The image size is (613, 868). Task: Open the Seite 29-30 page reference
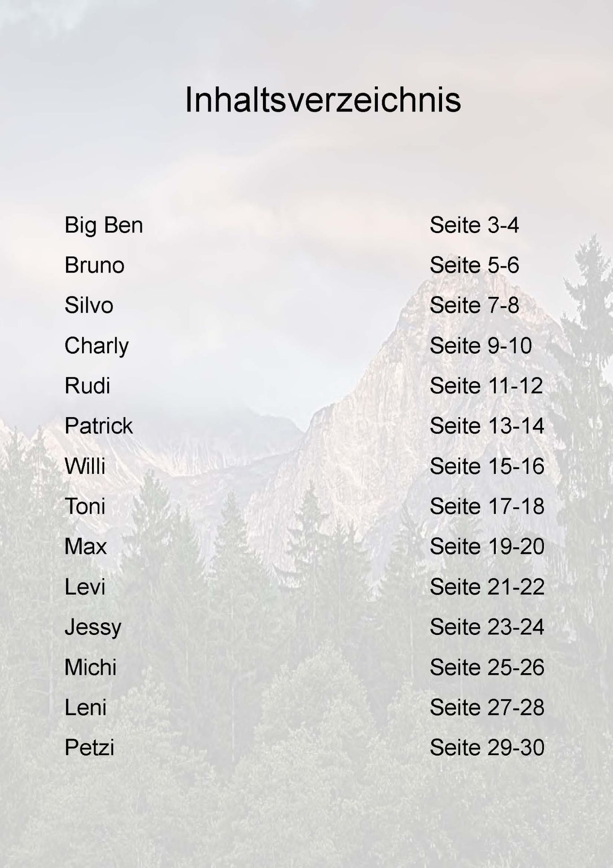(x=487, y=748)
